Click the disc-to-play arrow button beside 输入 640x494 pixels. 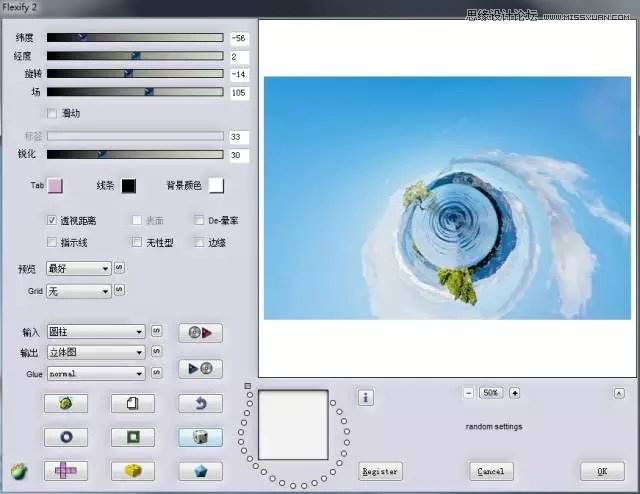tap(200, 333)
